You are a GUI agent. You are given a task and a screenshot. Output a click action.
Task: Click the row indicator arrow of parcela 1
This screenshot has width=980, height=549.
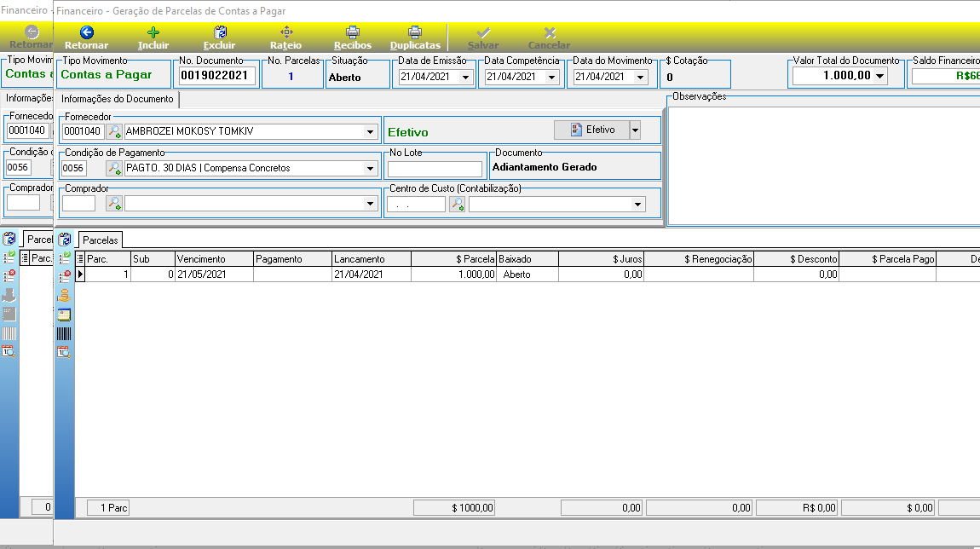tap(80, 274)
